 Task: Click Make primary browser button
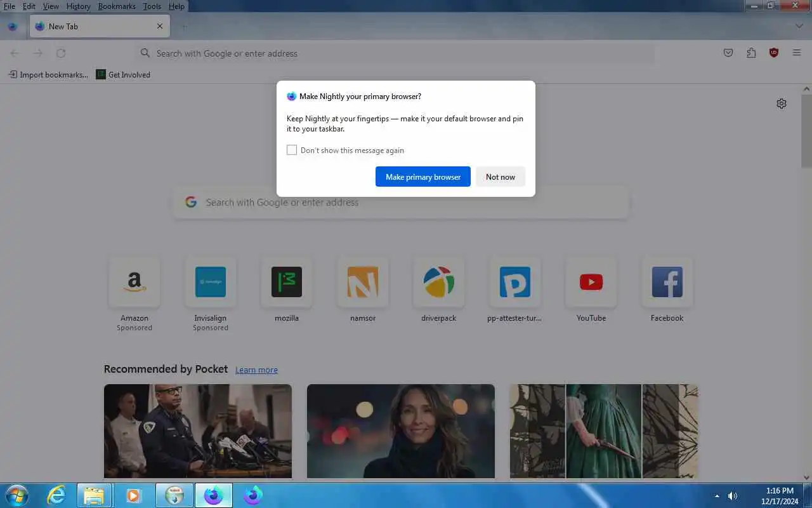(x=423, y=177)
